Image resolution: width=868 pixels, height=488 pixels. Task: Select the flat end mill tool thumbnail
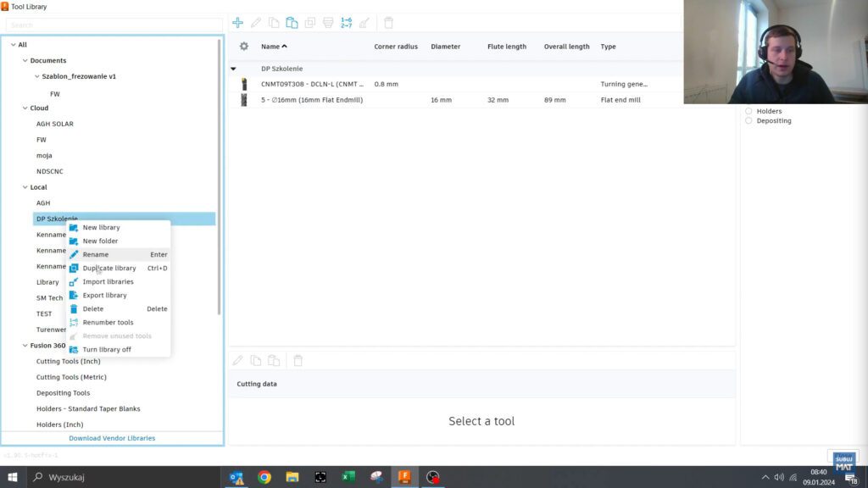tap(244, 100)
